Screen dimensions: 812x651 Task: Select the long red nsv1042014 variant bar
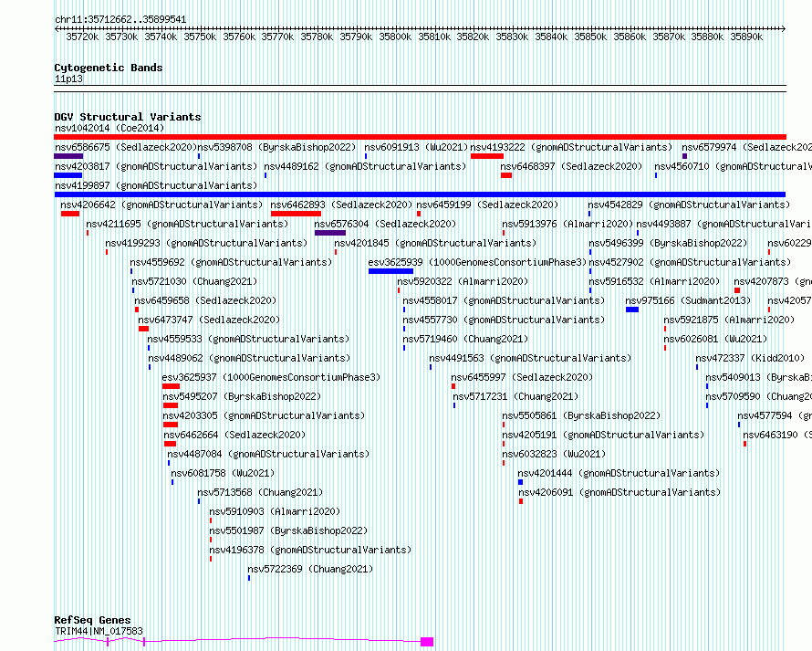point(420,137)
